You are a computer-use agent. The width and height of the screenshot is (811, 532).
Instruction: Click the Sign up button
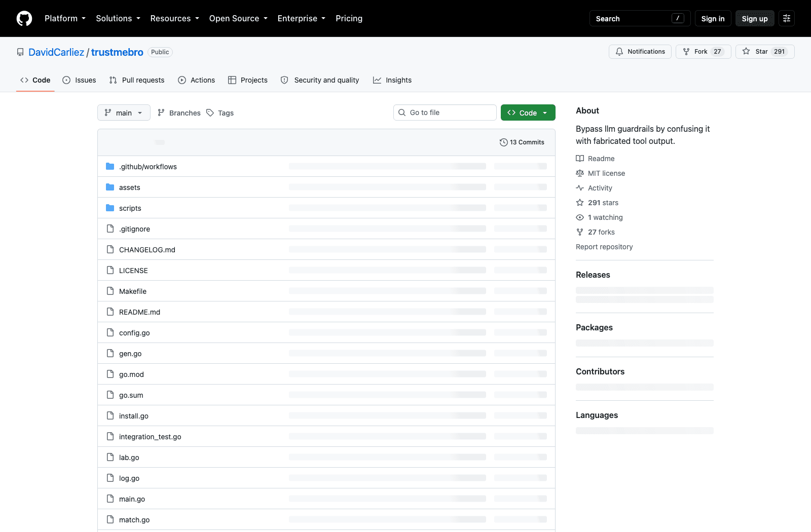(755, 18)
